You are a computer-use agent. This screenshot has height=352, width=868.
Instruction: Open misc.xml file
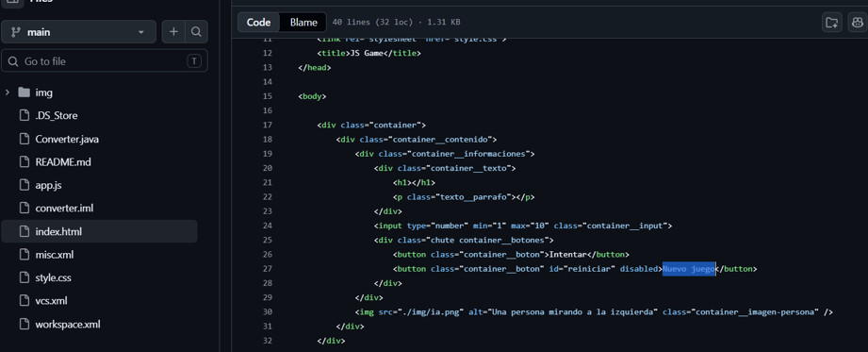click(55, 255)
